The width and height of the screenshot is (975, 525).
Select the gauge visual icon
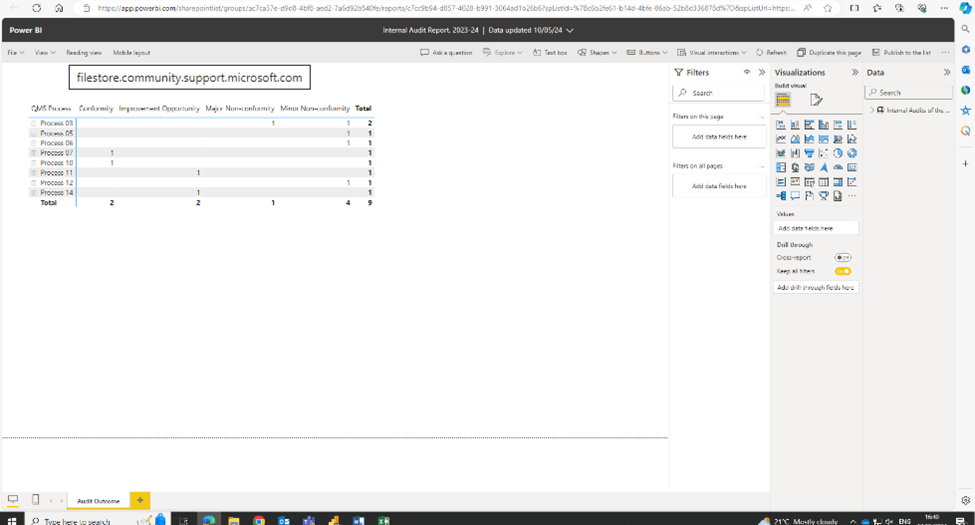click(838, 167)
